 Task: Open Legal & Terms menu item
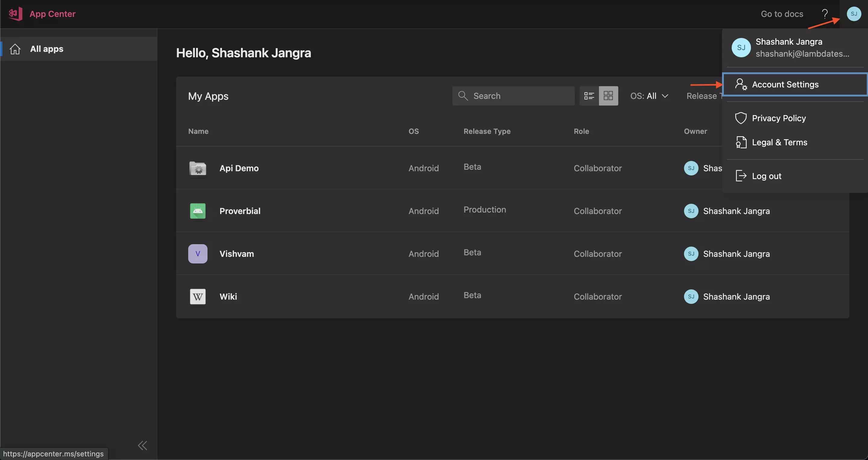(779, 143)
